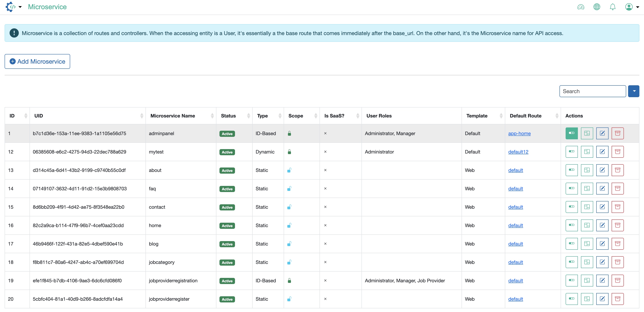The width and height of the screenshot is (644, 312).
Task: Click the Add Microservice button
Action: click(x=37, y=62)
